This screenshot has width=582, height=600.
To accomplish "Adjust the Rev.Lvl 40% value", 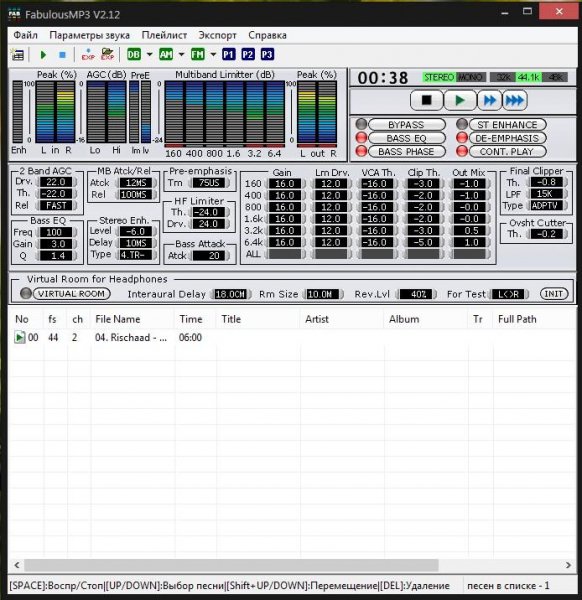I will (417, 294).
